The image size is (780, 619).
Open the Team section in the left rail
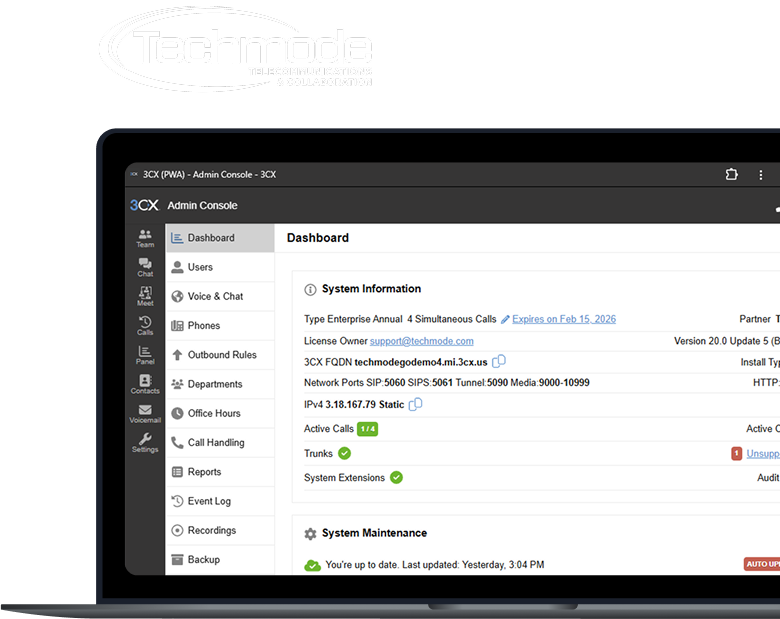pyautogui.click(x=145, y=238)
